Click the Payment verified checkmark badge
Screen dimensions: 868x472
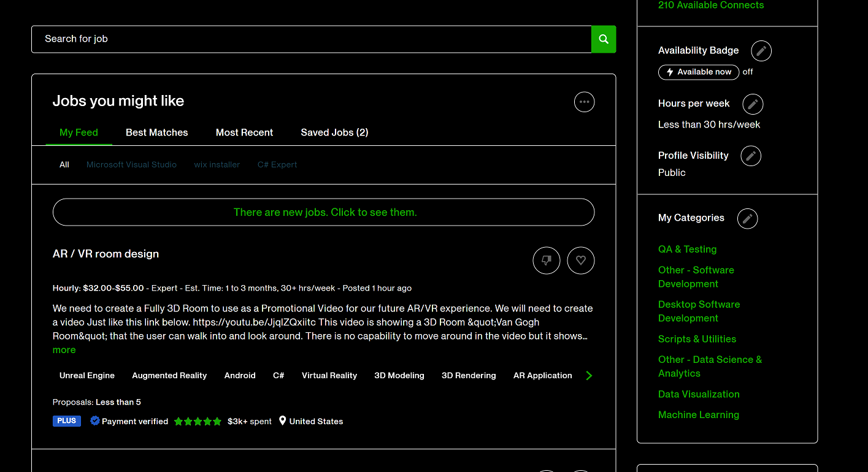[94, 421]
